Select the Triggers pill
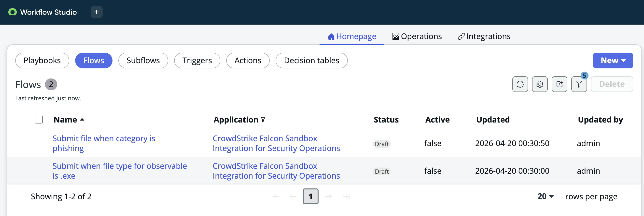This screenshot has height=216, width=644. [197, 61]
